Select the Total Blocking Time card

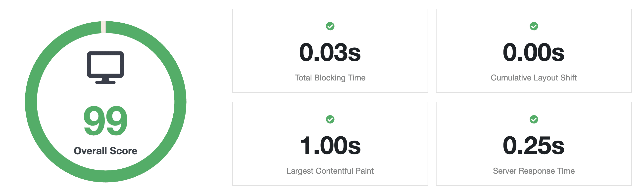coord(330,51)
